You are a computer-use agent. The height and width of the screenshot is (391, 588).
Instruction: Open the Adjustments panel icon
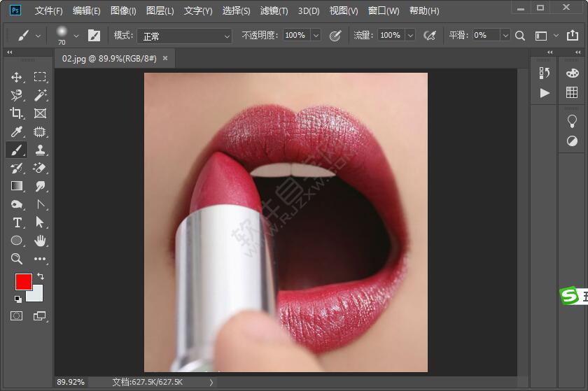[572, 141]
